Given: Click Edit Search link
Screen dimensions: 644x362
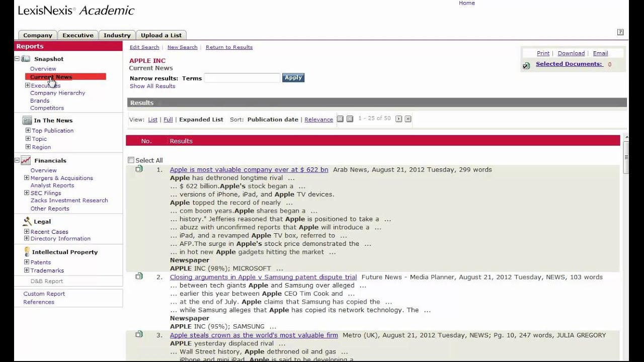Looking at the screenshot, I should coord(144,47).
